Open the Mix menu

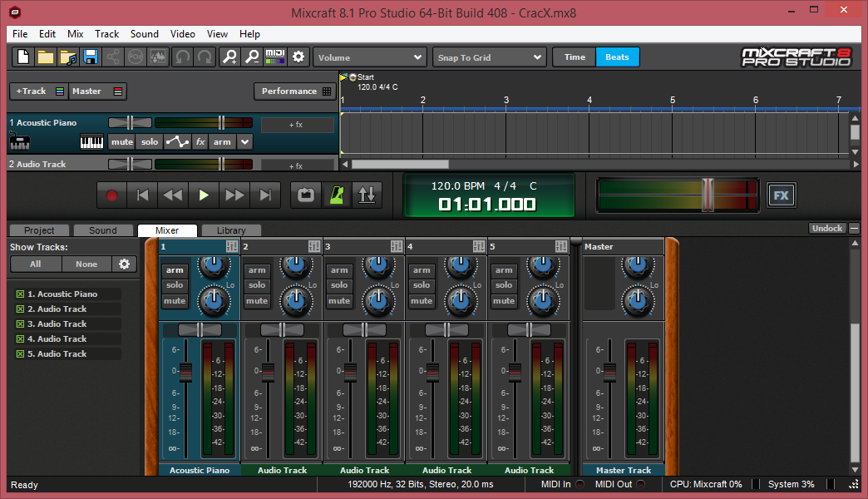pyautogui.click(x=76, y=34)
